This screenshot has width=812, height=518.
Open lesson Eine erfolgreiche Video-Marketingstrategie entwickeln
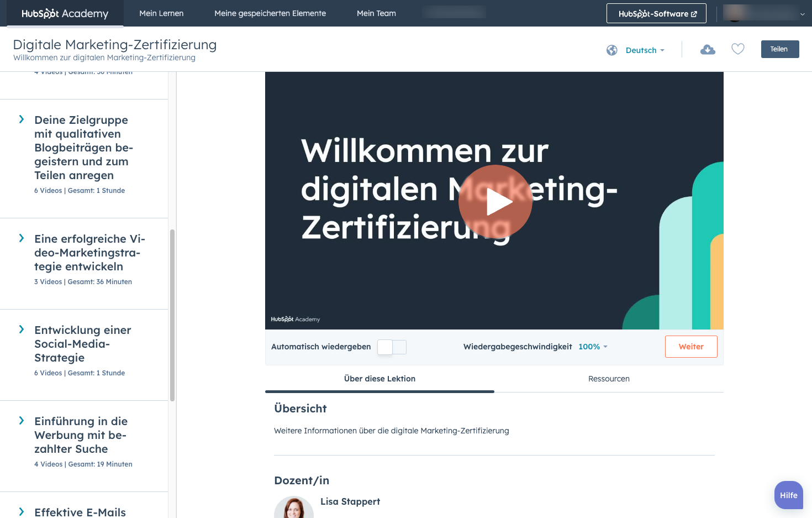[89, 253]
